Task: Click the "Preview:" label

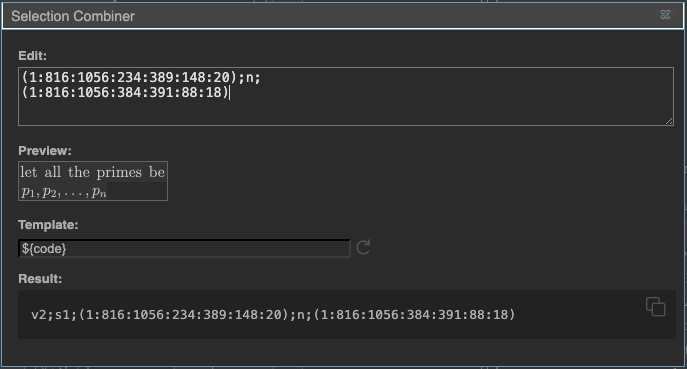Action: (x=45, y=151)
